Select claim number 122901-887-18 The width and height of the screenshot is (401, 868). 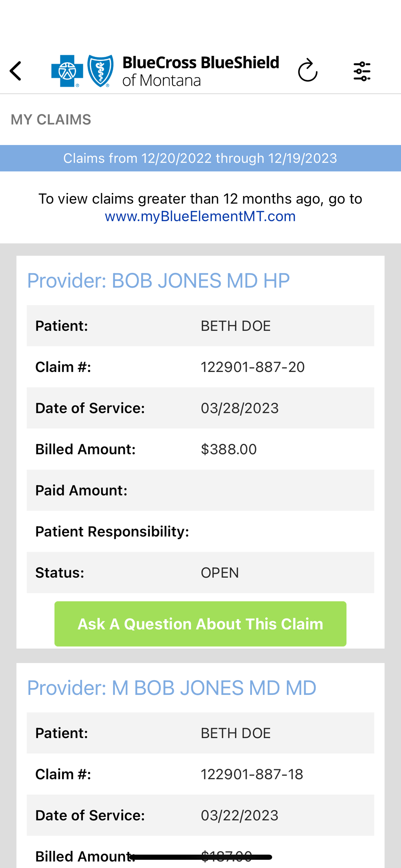point(252,774)
